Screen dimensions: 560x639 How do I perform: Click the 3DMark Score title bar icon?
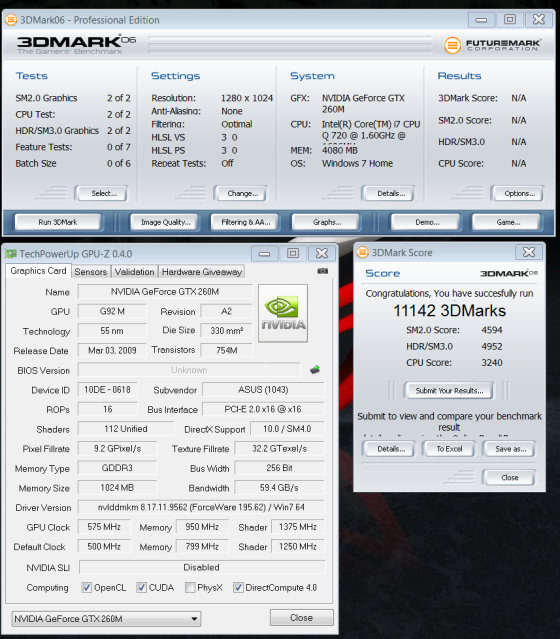click(x=362, y=253)
